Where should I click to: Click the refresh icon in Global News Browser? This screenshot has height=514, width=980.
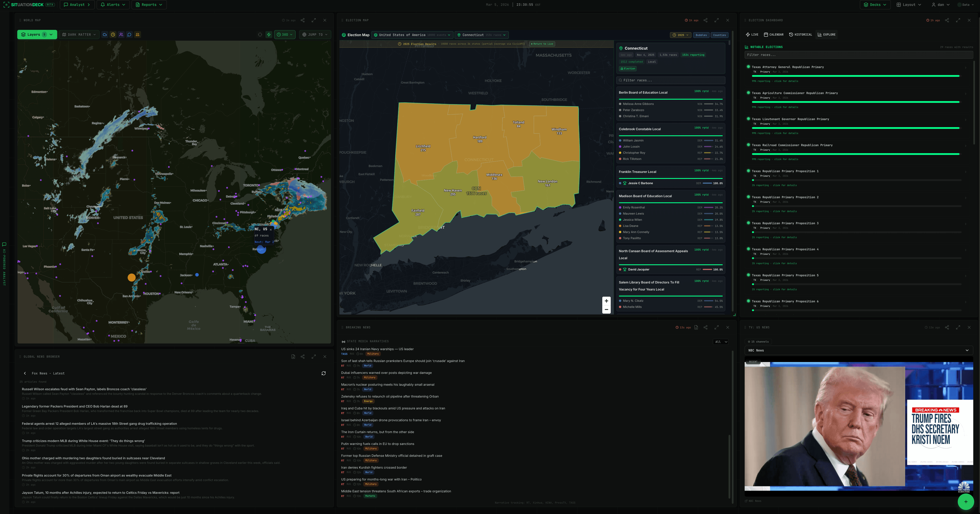(324, 374)
